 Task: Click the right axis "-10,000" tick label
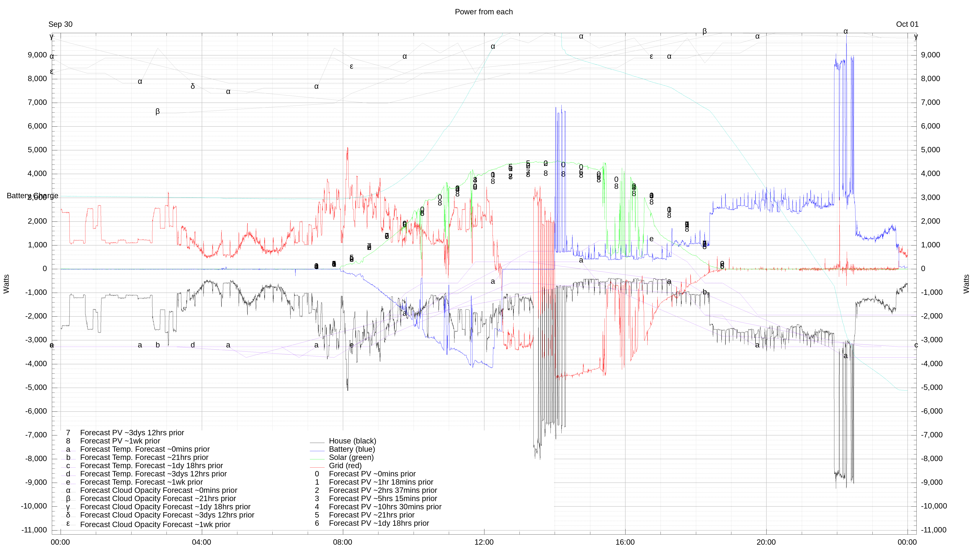934,506
